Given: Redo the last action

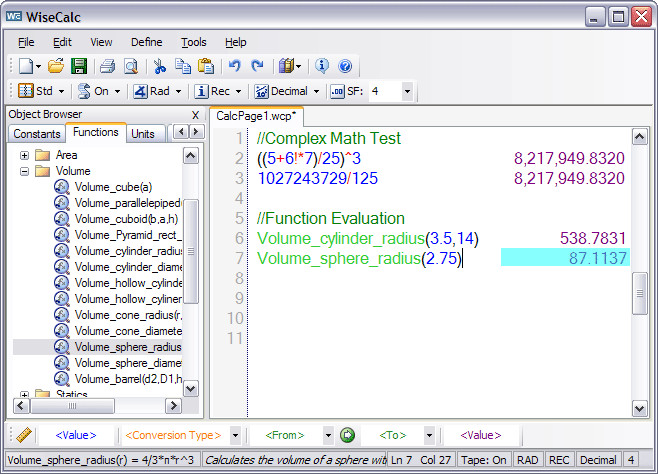Looking at the screenshot, I should pyautogui.click(x=257, y=66).
